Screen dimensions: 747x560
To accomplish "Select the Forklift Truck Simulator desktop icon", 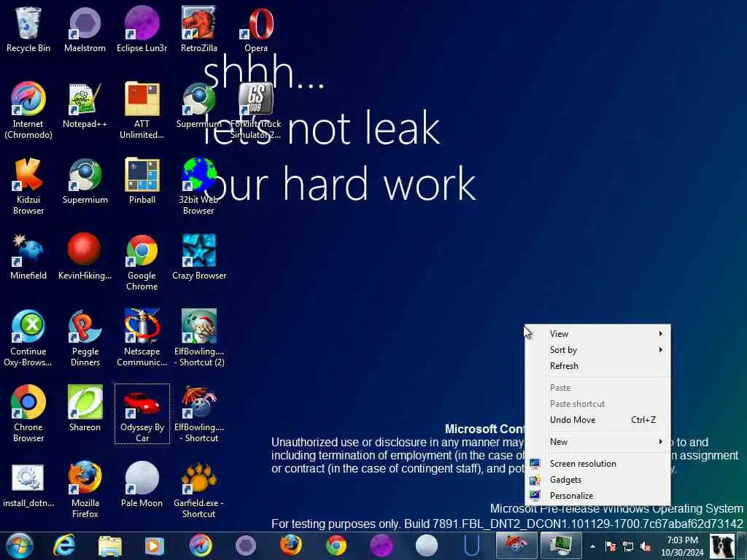I will pyautogui.click(x=256, y=111).
